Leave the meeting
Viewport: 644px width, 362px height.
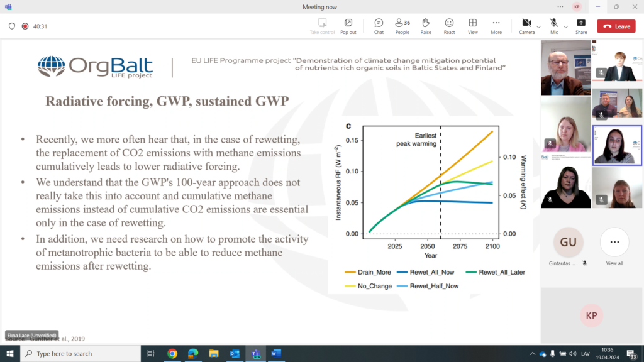click(616, 26)
